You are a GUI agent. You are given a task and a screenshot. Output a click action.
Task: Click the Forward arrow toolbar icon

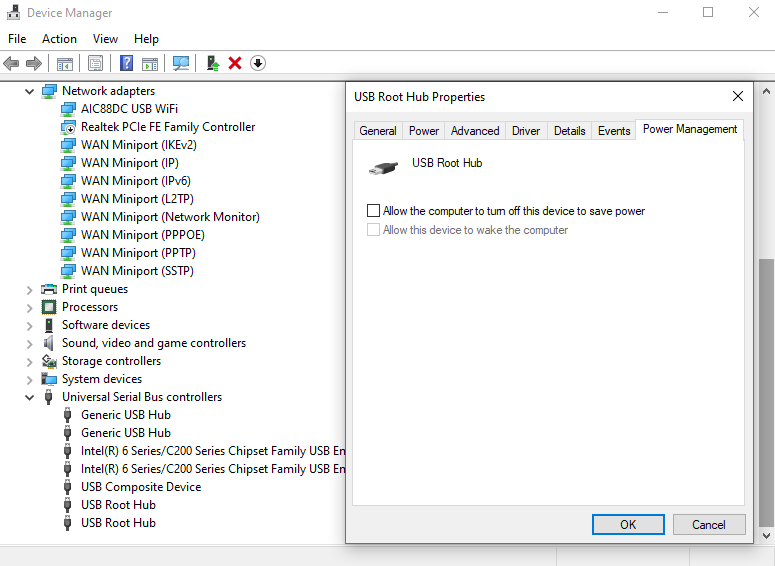34,63
